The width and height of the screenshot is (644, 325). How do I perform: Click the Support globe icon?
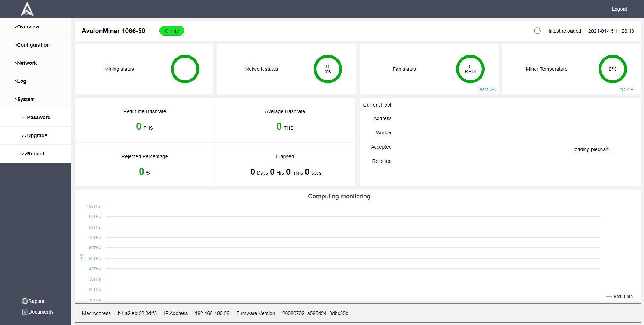pyautogui.click(x=25, y=301)
